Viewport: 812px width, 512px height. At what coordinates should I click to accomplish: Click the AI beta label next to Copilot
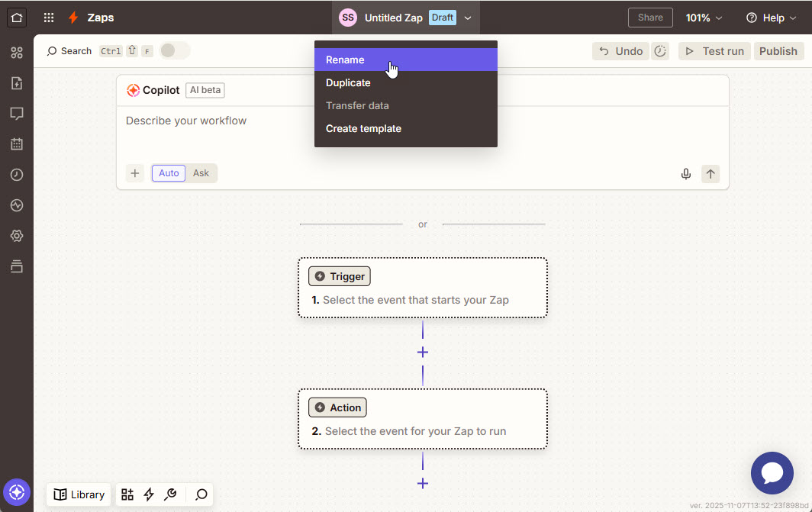tap(205, 90)
